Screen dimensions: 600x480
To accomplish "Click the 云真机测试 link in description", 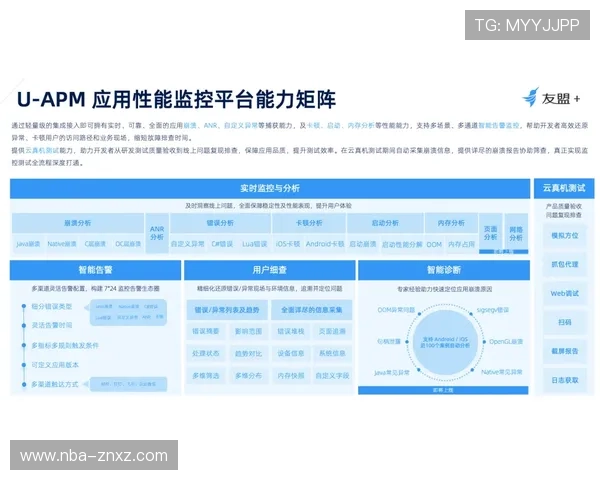I will [42, 150].
